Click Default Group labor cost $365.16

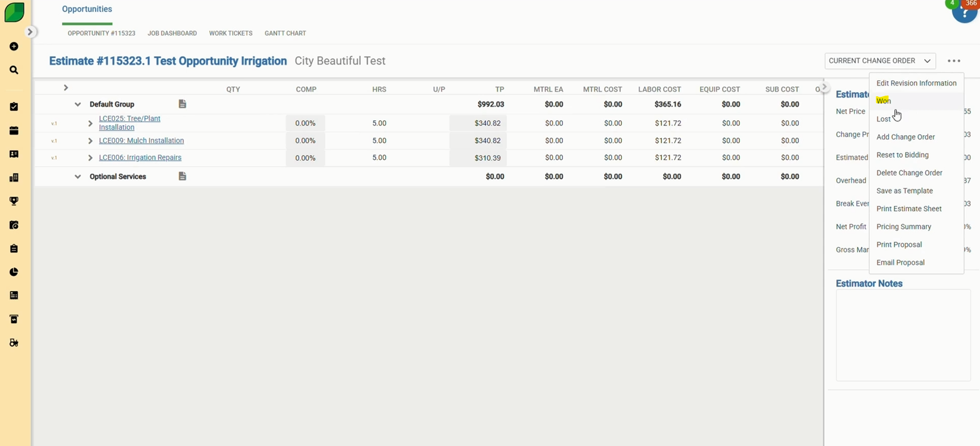668,104
